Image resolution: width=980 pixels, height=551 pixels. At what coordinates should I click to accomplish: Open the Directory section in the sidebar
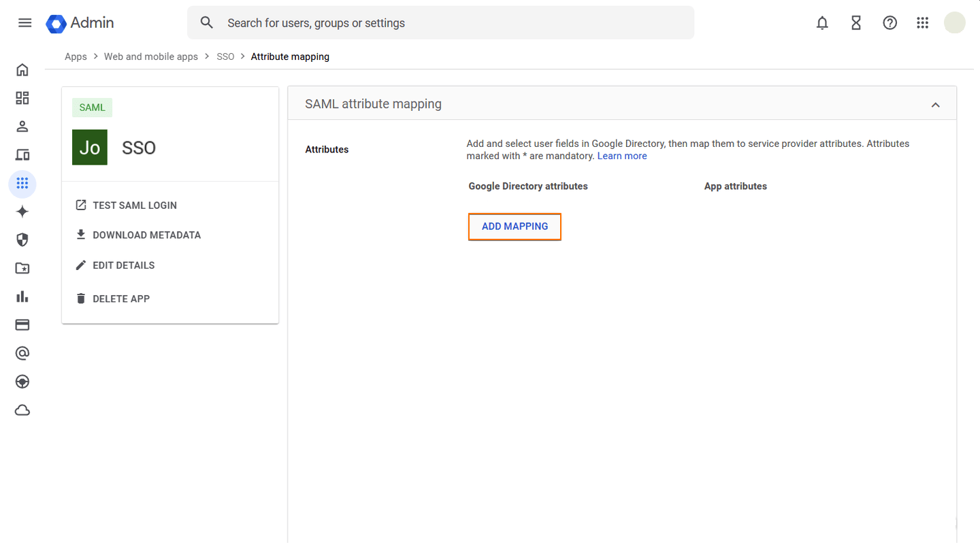pos(22,126)
